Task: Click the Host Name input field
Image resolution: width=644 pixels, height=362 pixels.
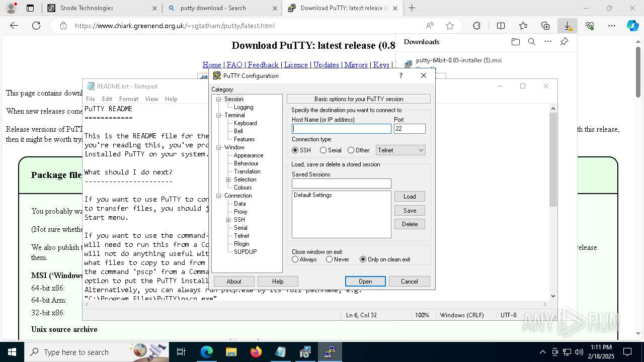Action: [341, 129]
